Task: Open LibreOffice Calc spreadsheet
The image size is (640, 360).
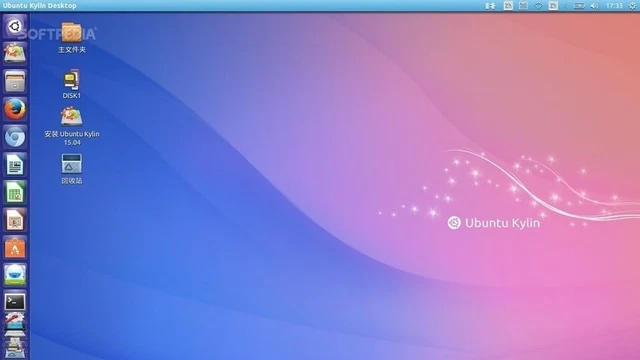Action: [x=15, y=192]
